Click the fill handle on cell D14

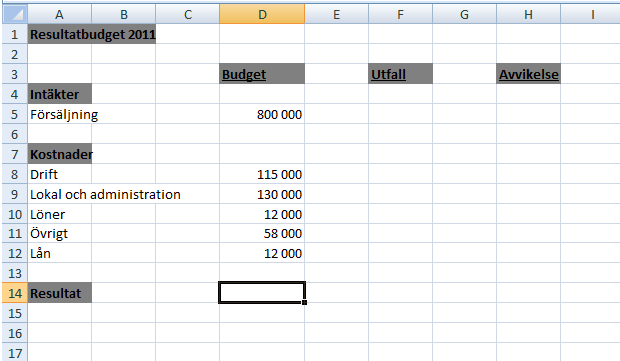point(304,302)
